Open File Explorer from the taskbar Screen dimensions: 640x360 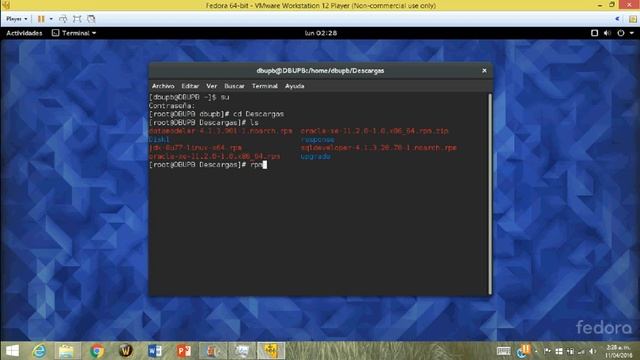[67, 351]
